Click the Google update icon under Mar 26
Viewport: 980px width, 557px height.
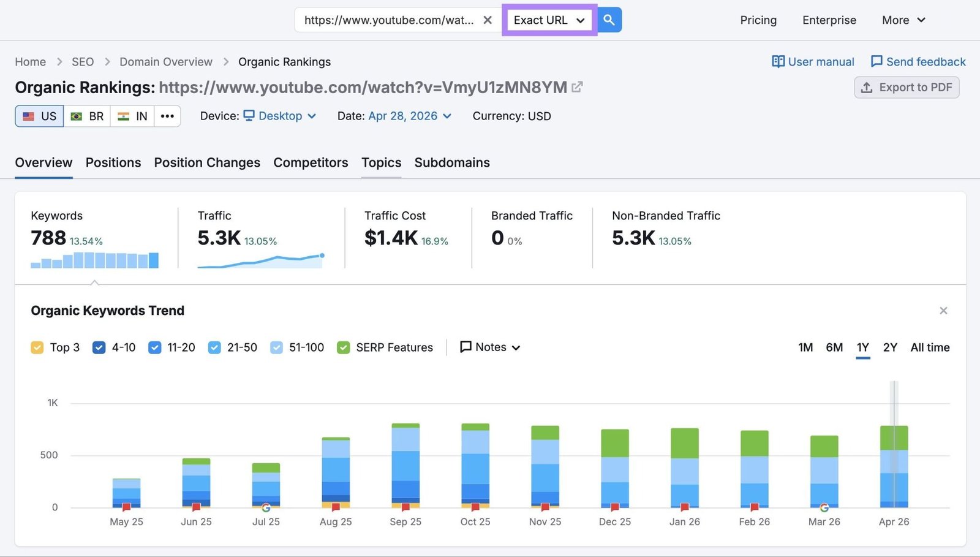pyautogui.click(x=824, y=507)
